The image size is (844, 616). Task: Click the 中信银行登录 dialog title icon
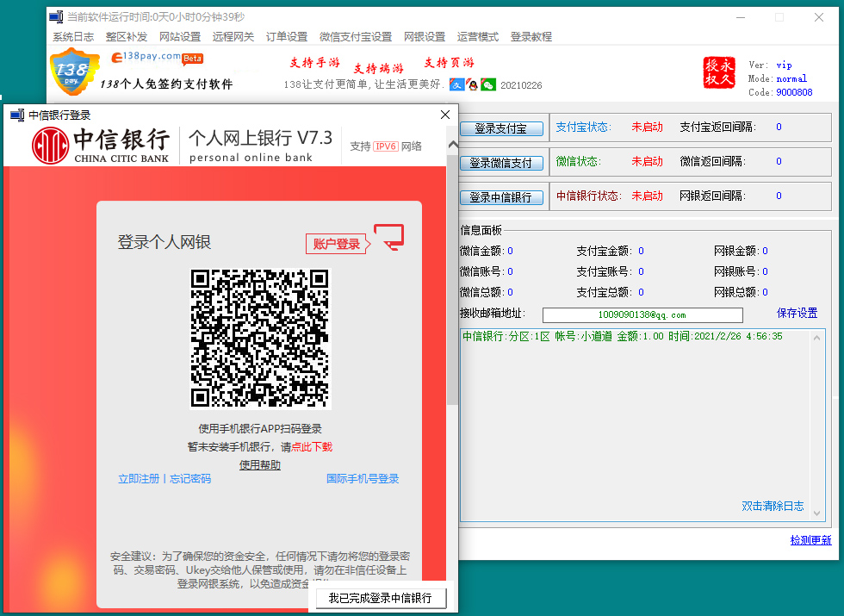pyautogui.click(x=17, y=115)
